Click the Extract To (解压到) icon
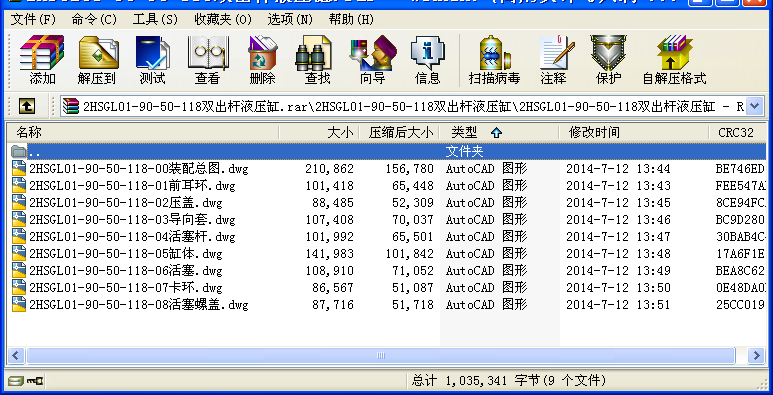773x395 pixels. pyautogui.click(x=97, y=60)
